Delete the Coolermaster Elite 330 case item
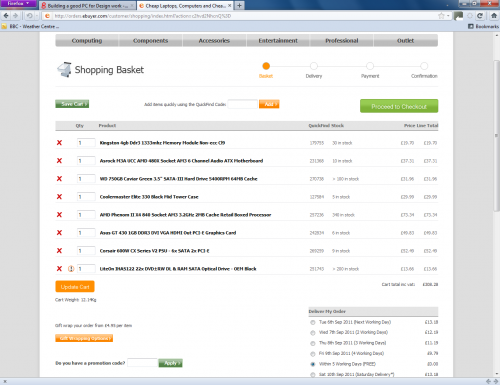 click(x=59, y=197)
